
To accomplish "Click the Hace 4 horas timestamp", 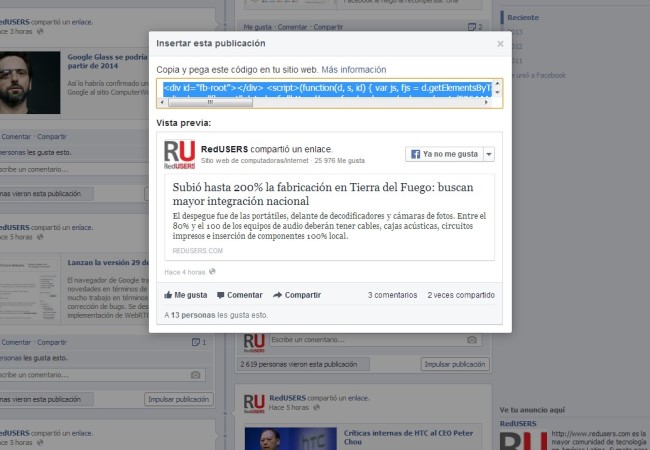I will coord(185,272).
